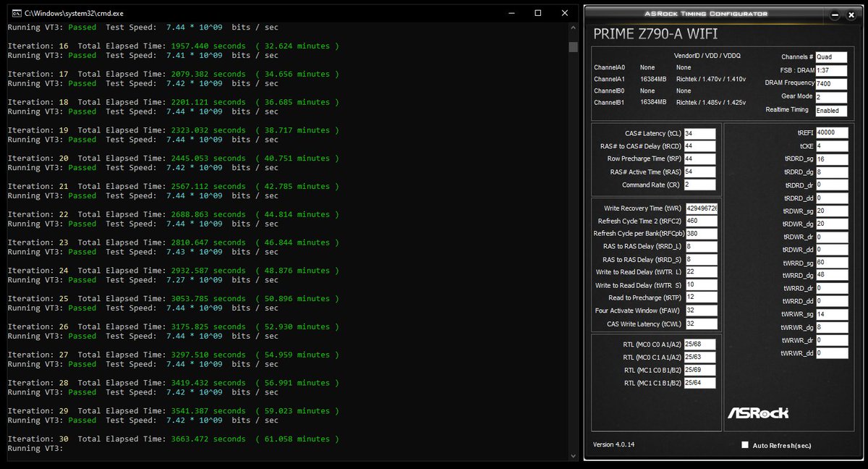Click the FSB : DRAM ratio field
The image size is (868, 469).
(x=831, y=70)
